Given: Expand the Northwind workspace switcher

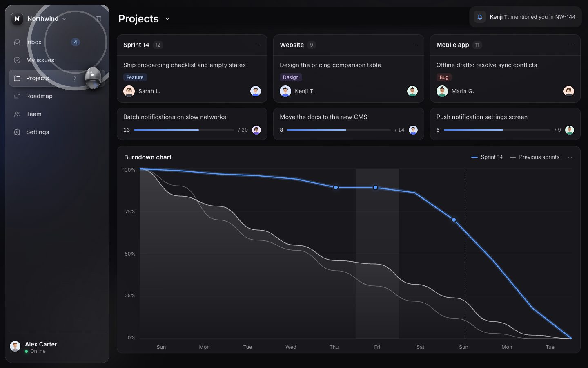Looking at the screenshot, I should pyautogui.click(x=64, y=19).
